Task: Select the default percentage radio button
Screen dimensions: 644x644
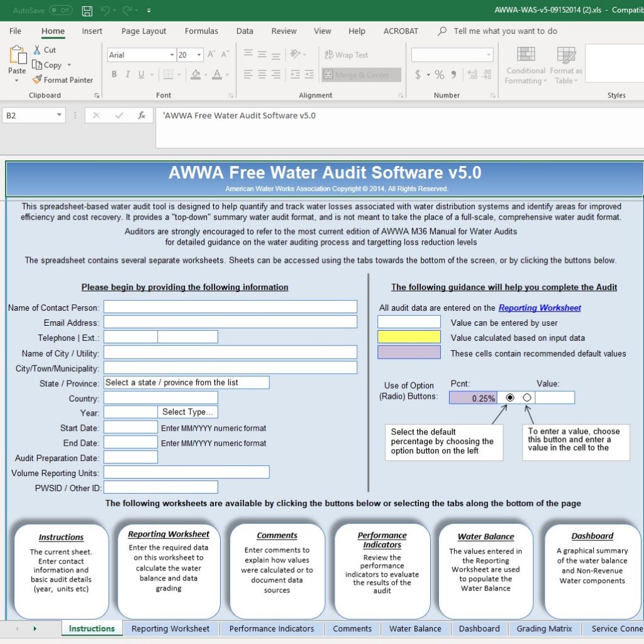Action: point(509,397)
